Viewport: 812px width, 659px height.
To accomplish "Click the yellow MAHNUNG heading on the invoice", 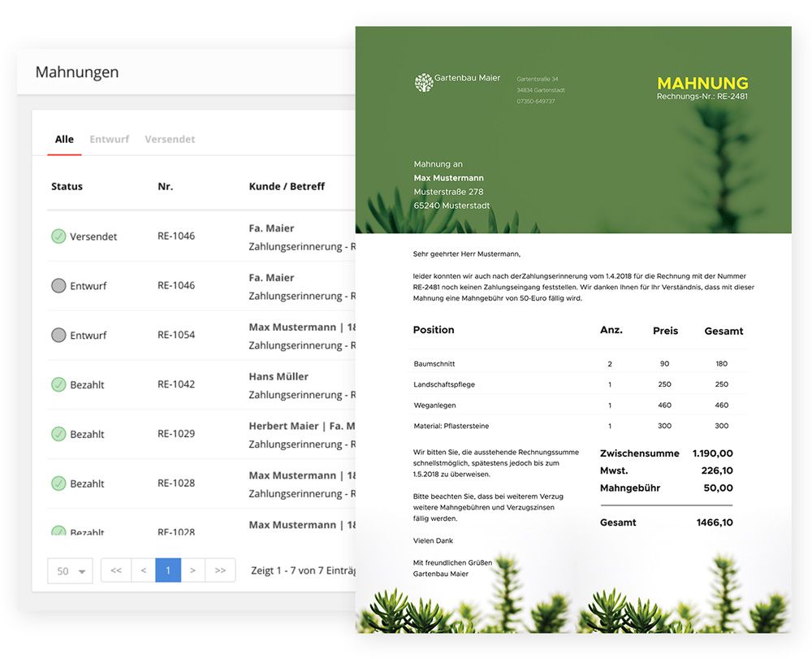I will (702, 83).
